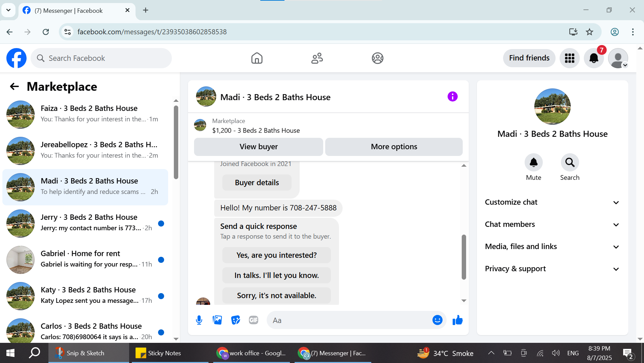Open notifications bell with 7 badge
Screen dimensions: 644x363
[x=594, y=58]
